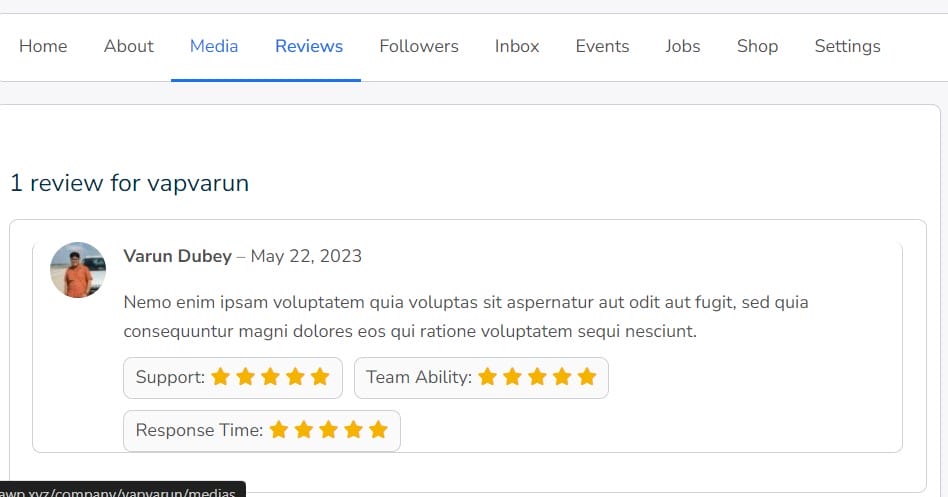The width and height of the screenshot is (948, 497).
Task: Open the Media tab
Action: pos(214,46)
